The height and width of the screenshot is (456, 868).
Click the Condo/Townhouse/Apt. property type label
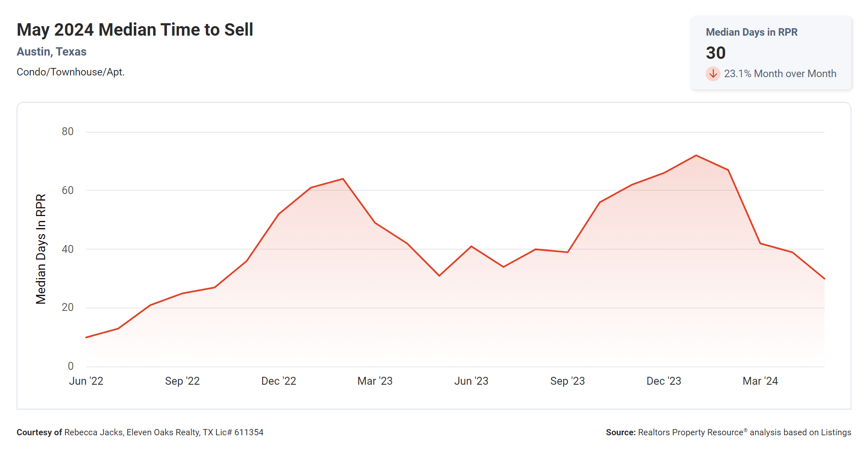pyautogui.click(x=70, y=72)
